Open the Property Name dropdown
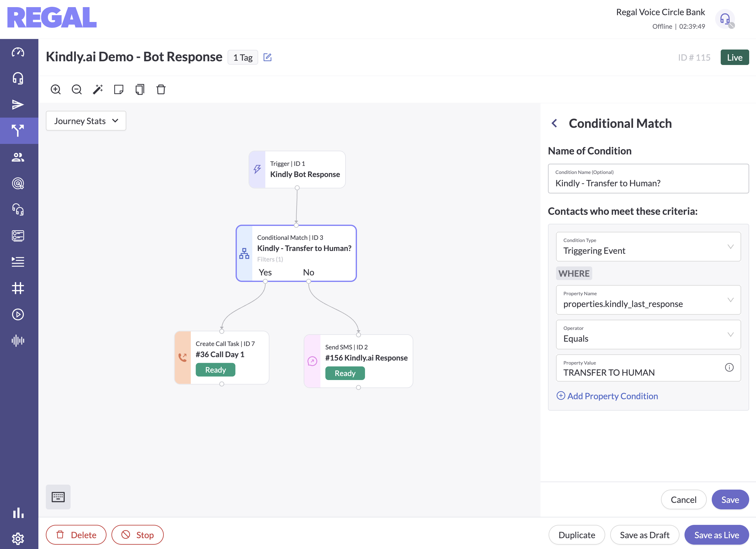 tap(648, 300)
